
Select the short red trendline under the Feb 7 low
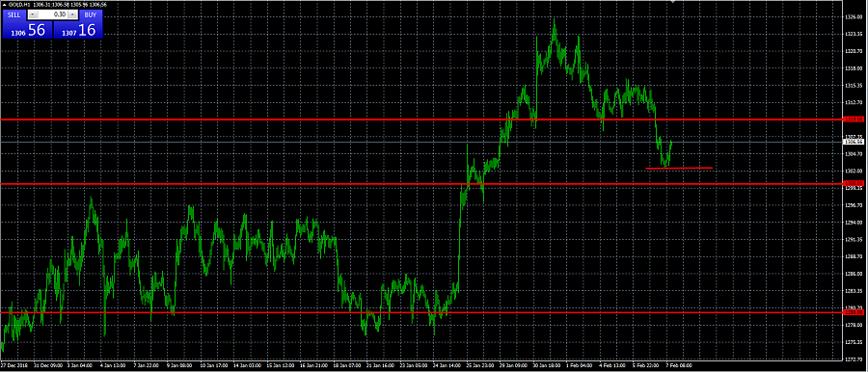click(x=679, y=168)
